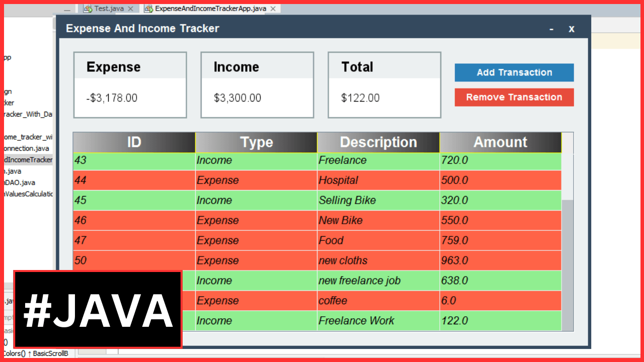Close the ExpenseAndIncomeTrackerApp.java editor tab

coord(273,9)
